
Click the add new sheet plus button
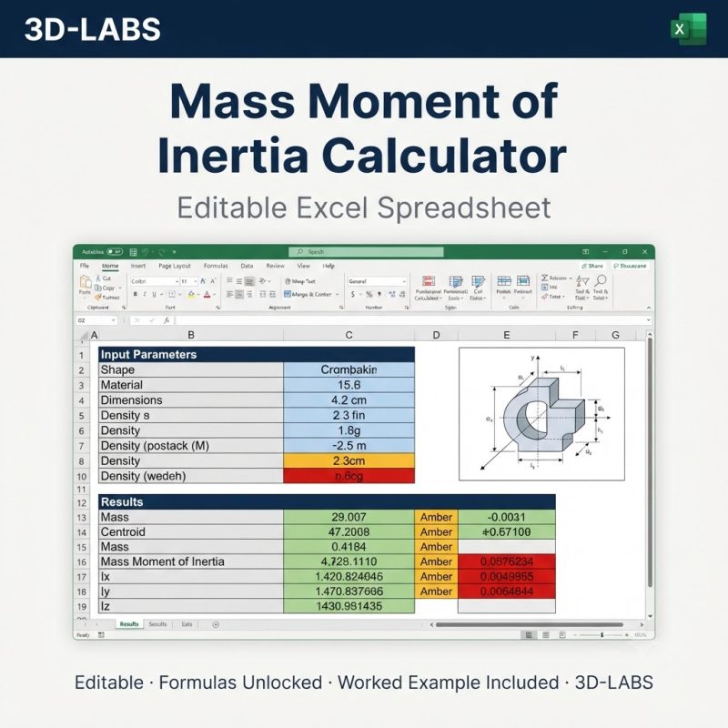tap(216, 624)
